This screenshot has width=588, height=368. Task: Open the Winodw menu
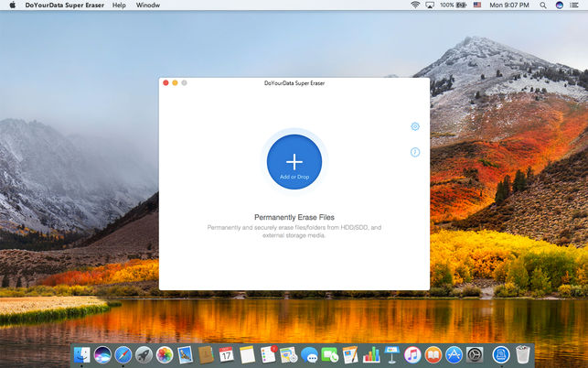[x=148, y=5]
